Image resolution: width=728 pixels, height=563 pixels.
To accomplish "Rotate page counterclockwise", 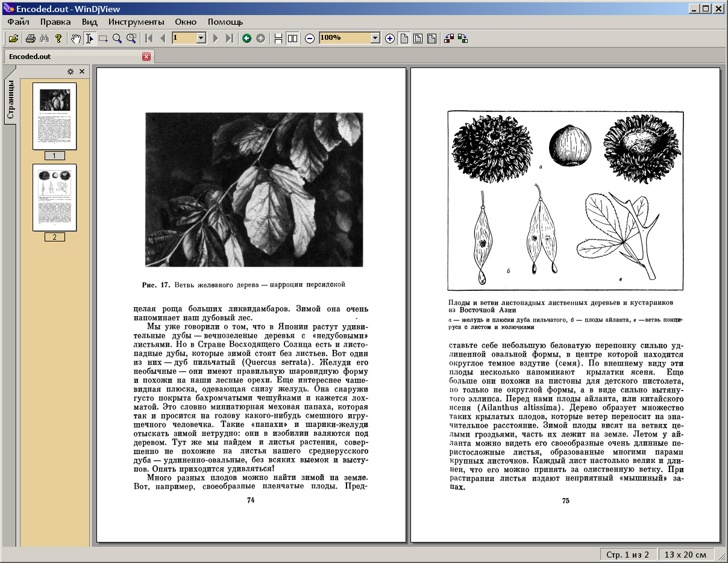I will [449, 39].
